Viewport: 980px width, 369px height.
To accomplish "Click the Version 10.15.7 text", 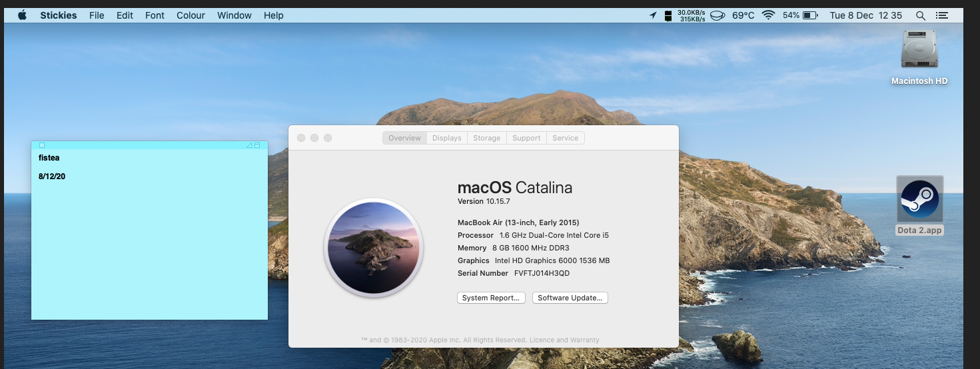I will [x=484, y=201].
